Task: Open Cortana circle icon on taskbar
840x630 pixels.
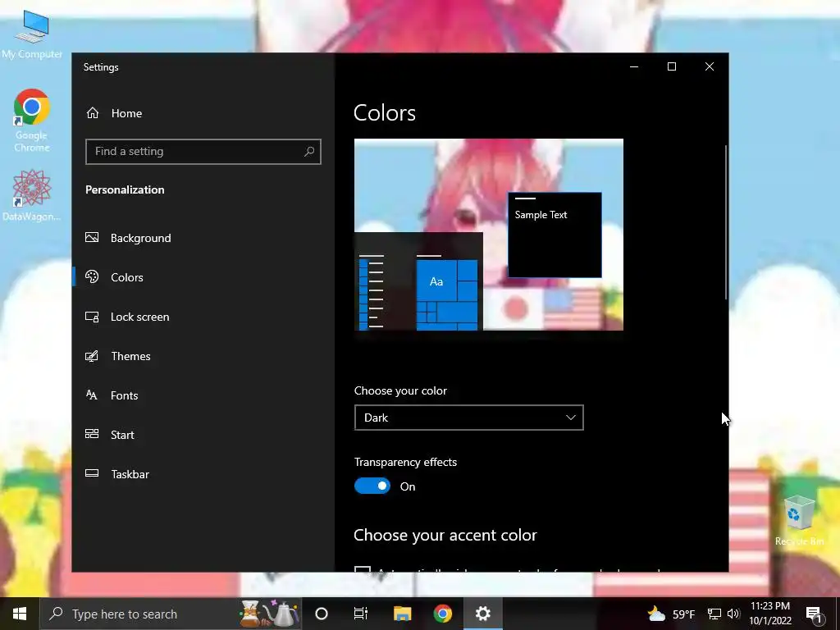Action: point(322,614)
